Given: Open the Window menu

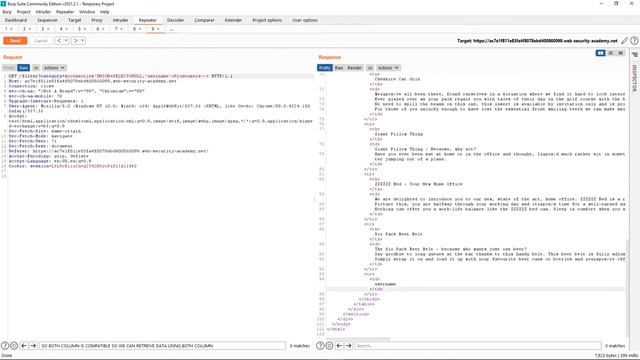Looking at the screenshot, I should (x=87, y=12).
